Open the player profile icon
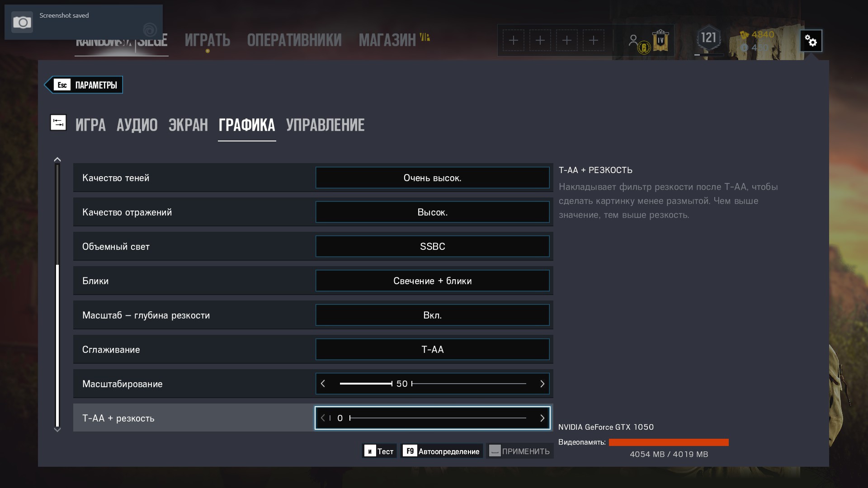 (633, 40)
